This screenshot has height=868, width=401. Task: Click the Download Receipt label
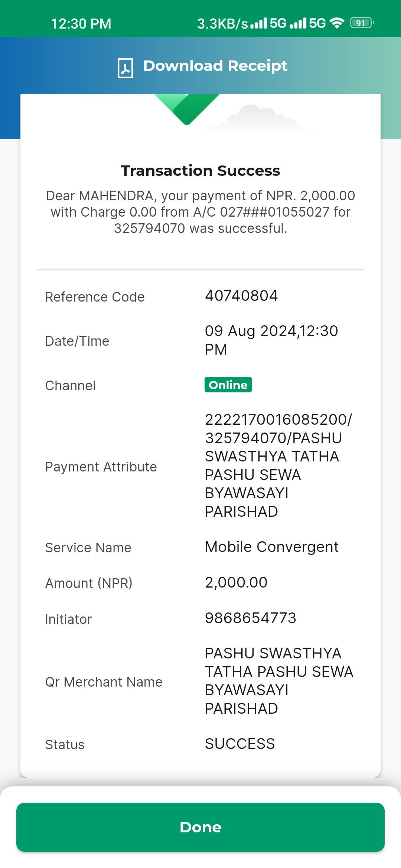coord(215,66)
